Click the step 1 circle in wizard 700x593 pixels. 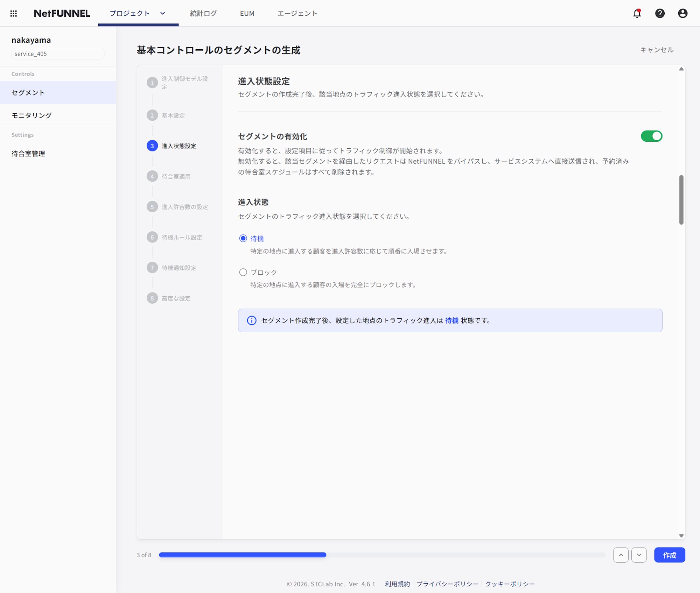(x=152, y=83)
